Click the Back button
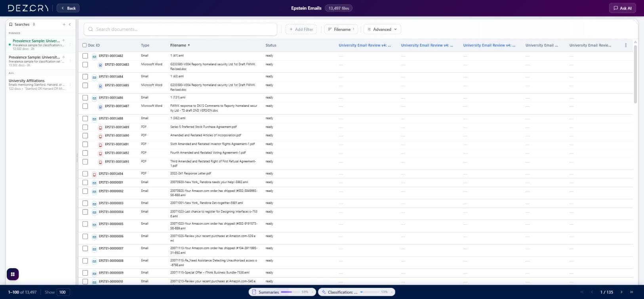Viewport: 644px width, 299px height. pos(68,8)
